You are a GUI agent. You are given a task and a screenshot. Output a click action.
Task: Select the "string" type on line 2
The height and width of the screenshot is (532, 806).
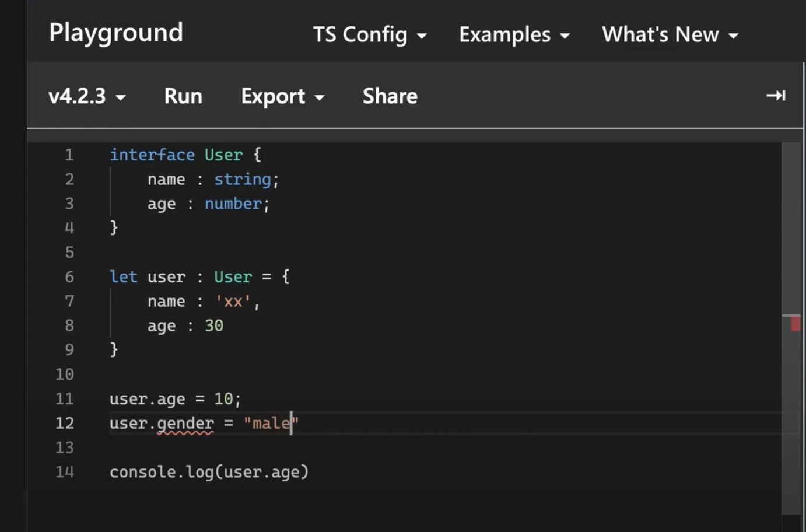pyautogui.click(x=243, y=180)
